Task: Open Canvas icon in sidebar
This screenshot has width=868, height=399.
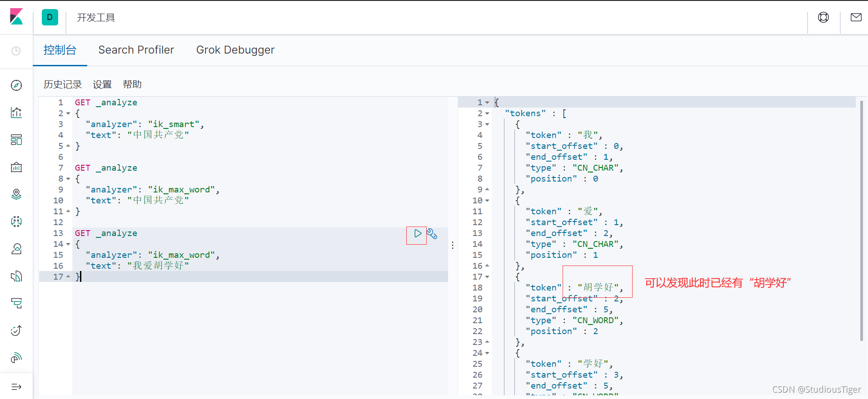Action: 16,167
